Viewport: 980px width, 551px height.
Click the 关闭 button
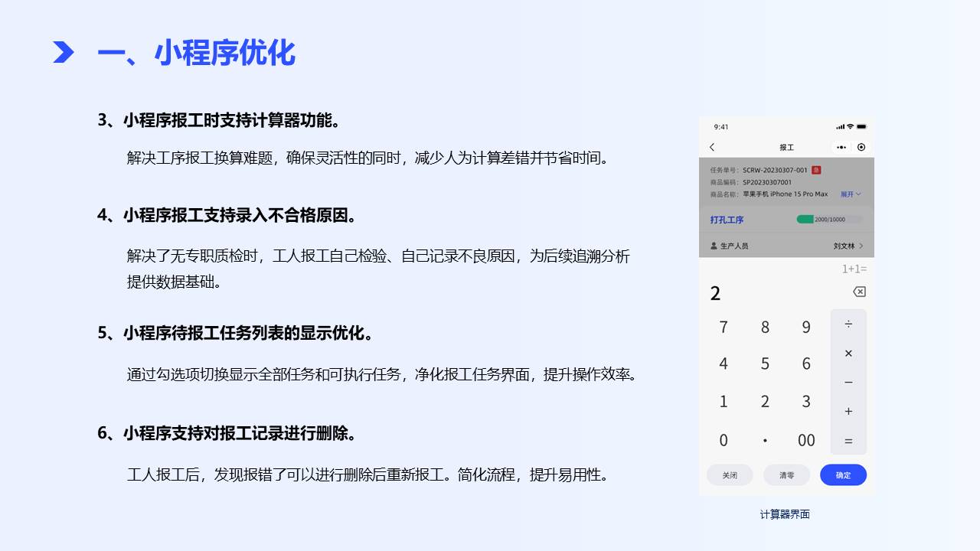pos(730,475)
